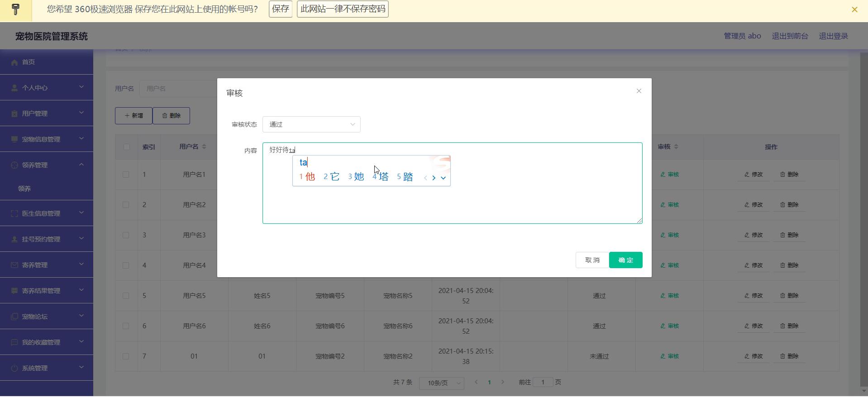Expand 寄养管理 sidebar menu
Screen dimensions: 868x397
[47, 265]
